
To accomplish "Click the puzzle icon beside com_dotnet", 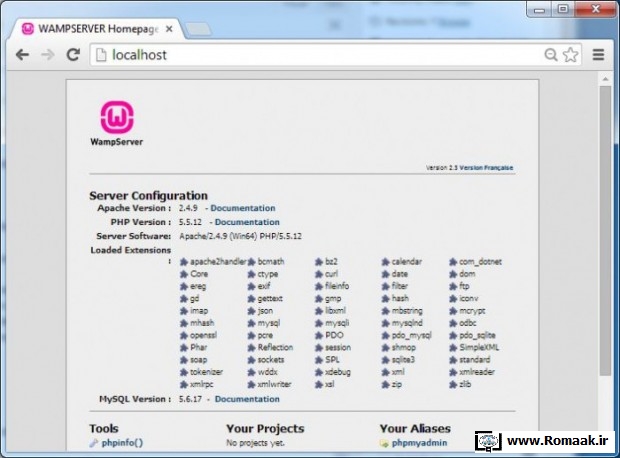I will [x=453, y=262].
